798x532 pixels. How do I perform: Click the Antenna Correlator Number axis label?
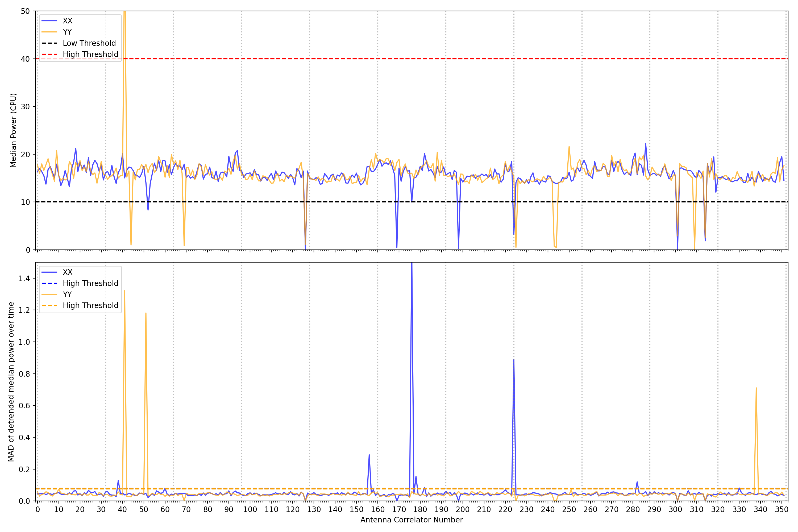411,520
